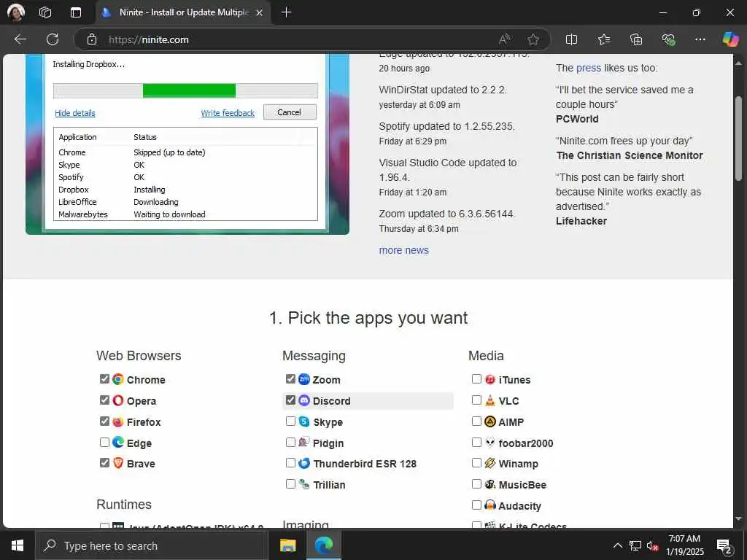Click 'Write feedback' link in installer image
Image resolution: width=747 pixels, height=560 pixels.
pos(228,113)
